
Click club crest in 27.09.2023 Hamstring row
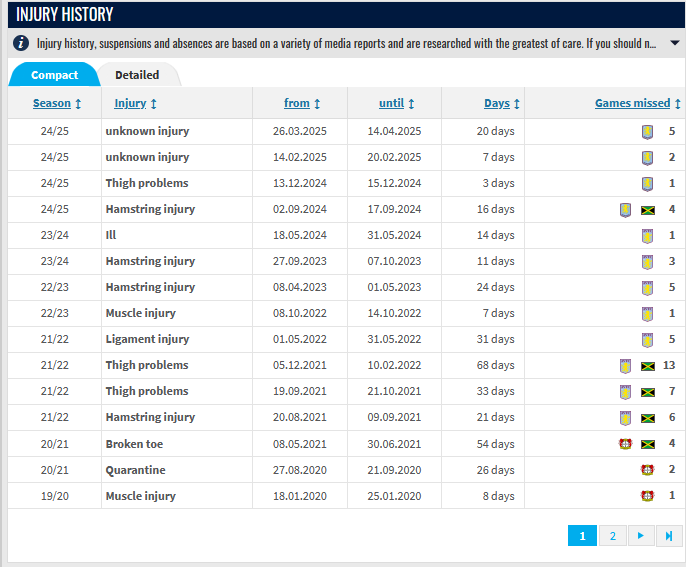pyautogui.click(x=648, y=262)
